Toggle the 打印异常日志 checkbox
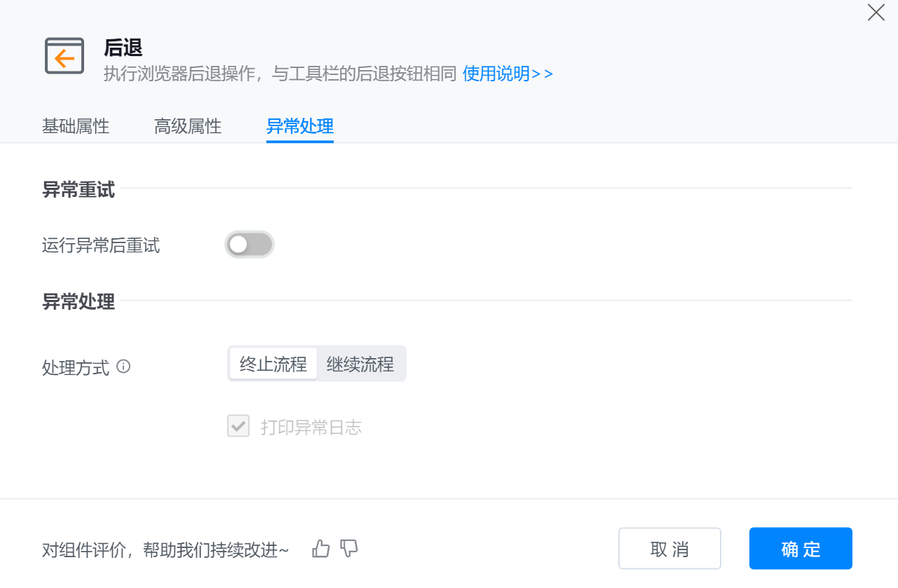898x588 pixels. point(238,426)
